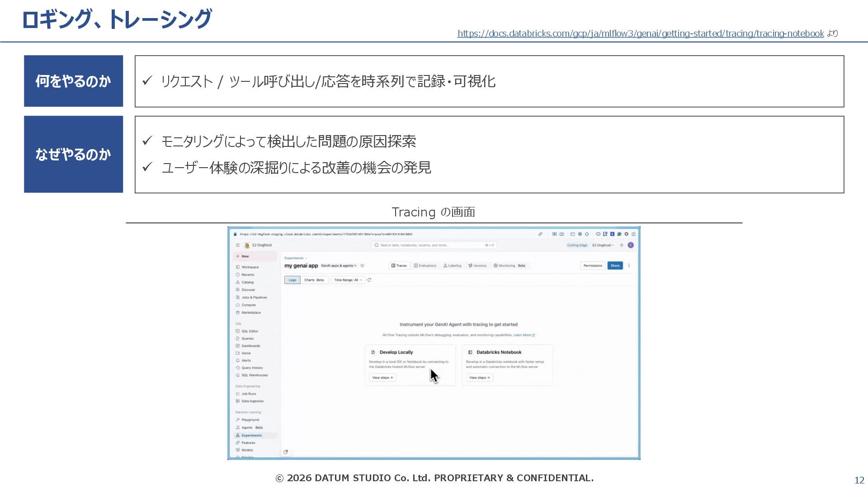Switch to Charts Beta view toggle
This screenshot has height=488, width=868.
(314, 280)
